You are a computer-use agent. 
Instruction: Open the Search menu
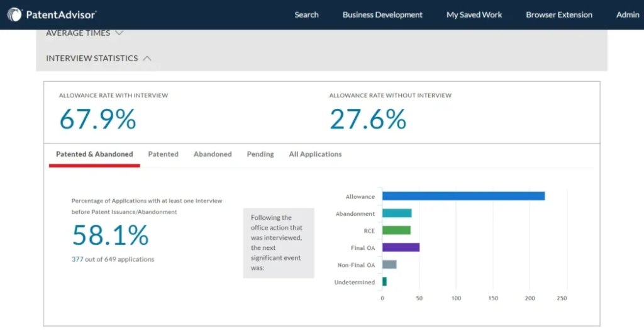click(x=306, y=14)
